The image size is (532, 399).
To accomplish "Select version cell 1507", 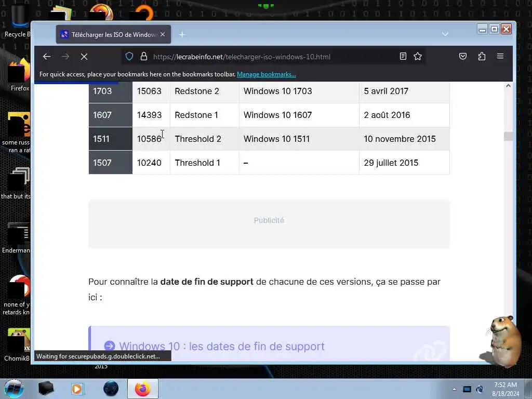I will point(110,163).
